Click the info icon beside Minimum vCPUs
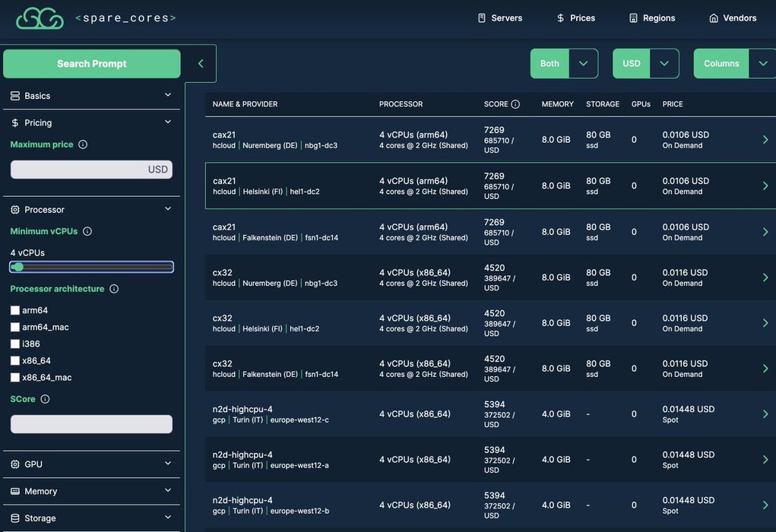This screenshot has height=532, width=776. coord(87,231)
